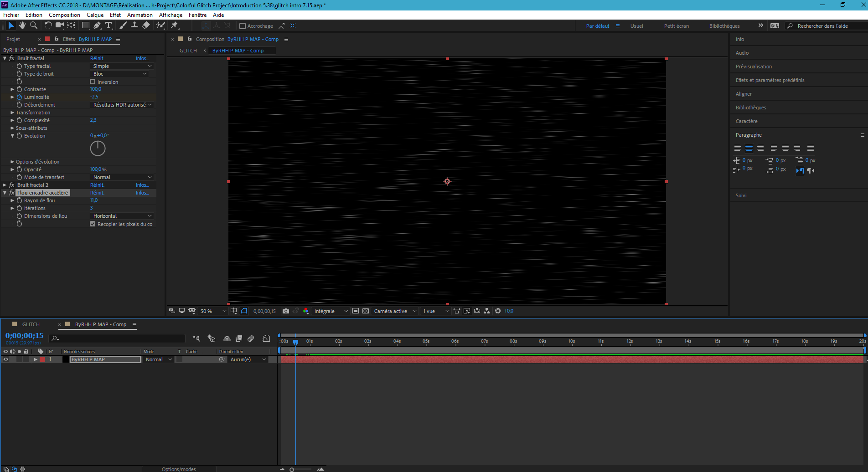Open the channel and color management icon
Image resolution: width=868 pixels, height=472 pixels.
click(x=306, y=311)
